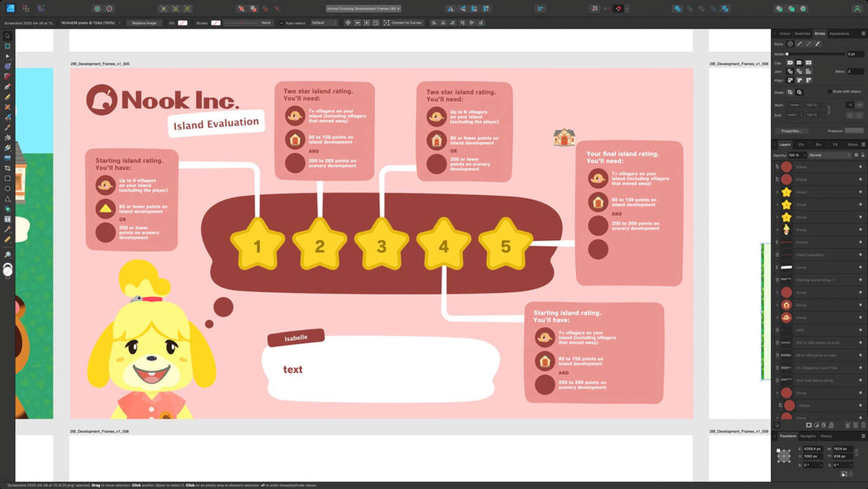
Task: Open layer effects fx icon below layer list
Action: (x=824, y=425)
